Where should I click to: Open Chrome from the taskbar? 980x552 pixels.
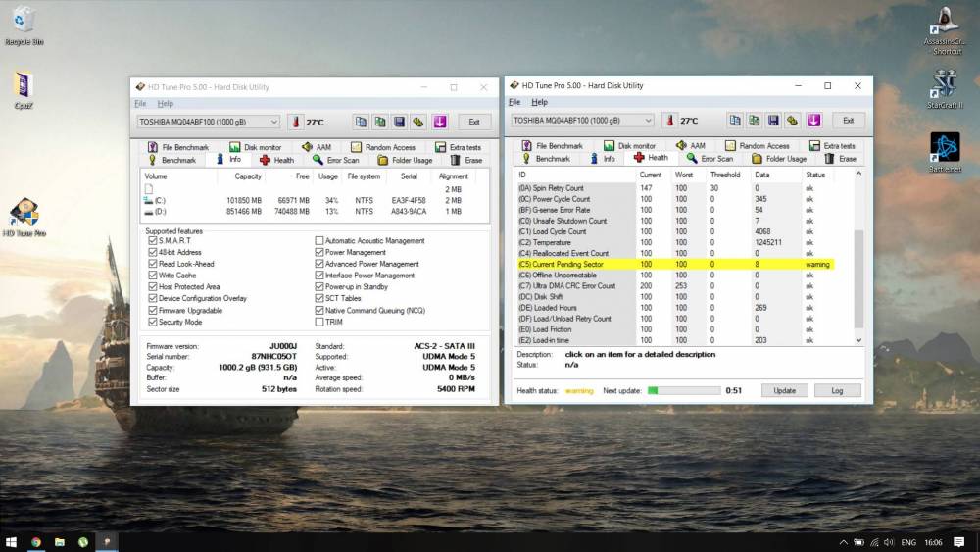coord(35,542)
